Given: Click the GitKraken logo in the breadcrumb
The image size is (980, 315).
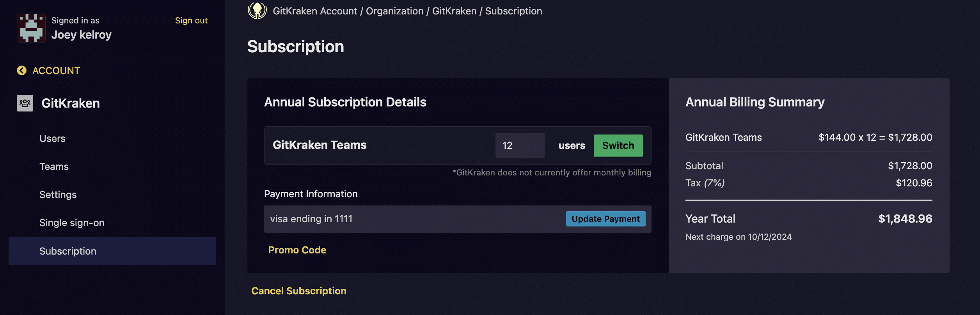Looking at the screenshot, I should pos(257,11).
